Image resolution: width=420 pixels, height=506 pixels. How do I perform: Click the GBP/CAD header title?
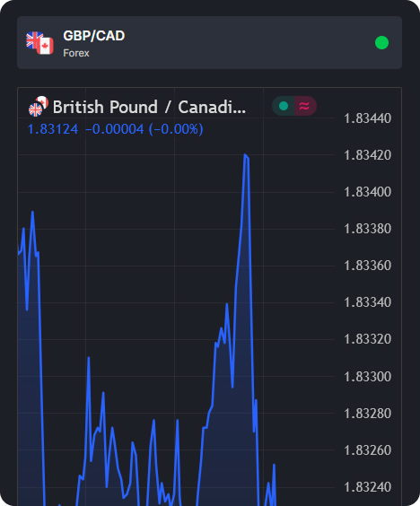pos(94,36)
